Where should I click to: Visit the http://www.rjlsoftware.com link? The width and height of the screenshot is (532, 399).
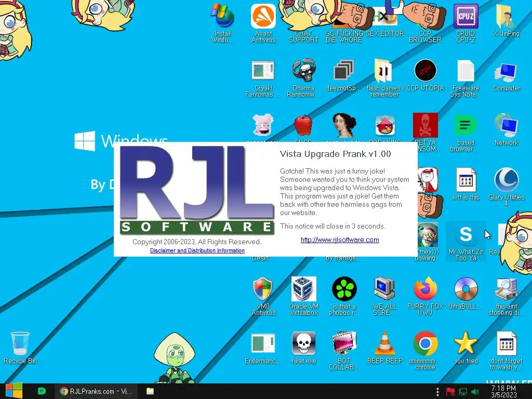[340, 240]
